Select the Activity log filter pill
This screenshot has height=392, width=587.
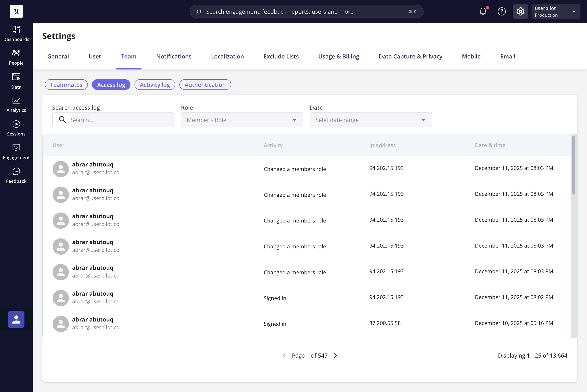154,85
